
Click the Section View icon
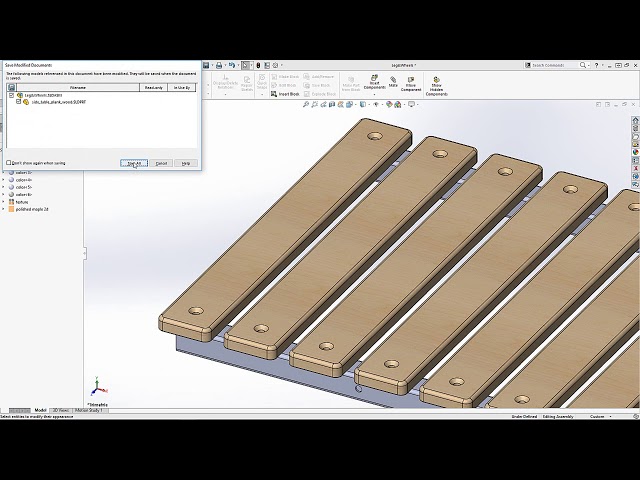coord(332,104)
